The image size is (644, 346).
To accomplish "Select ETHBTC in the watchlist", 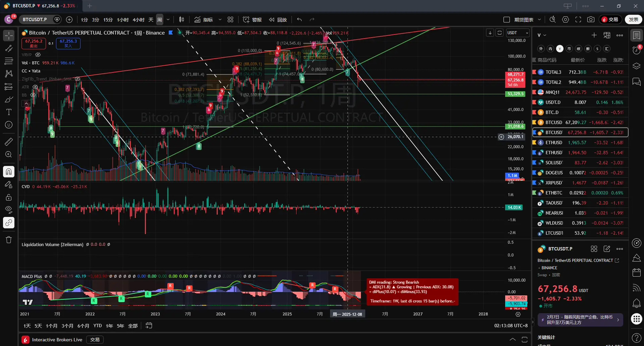I will click(x=580, y=193).
